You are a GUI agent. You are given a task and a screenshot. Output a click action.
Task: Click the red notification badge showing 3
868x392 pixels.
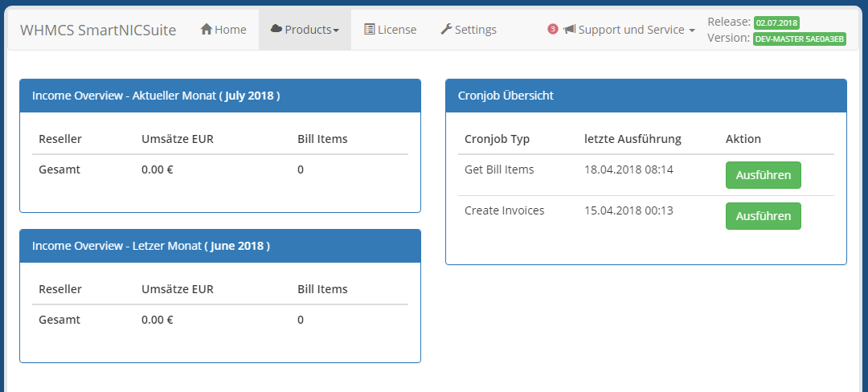[552, 29]
